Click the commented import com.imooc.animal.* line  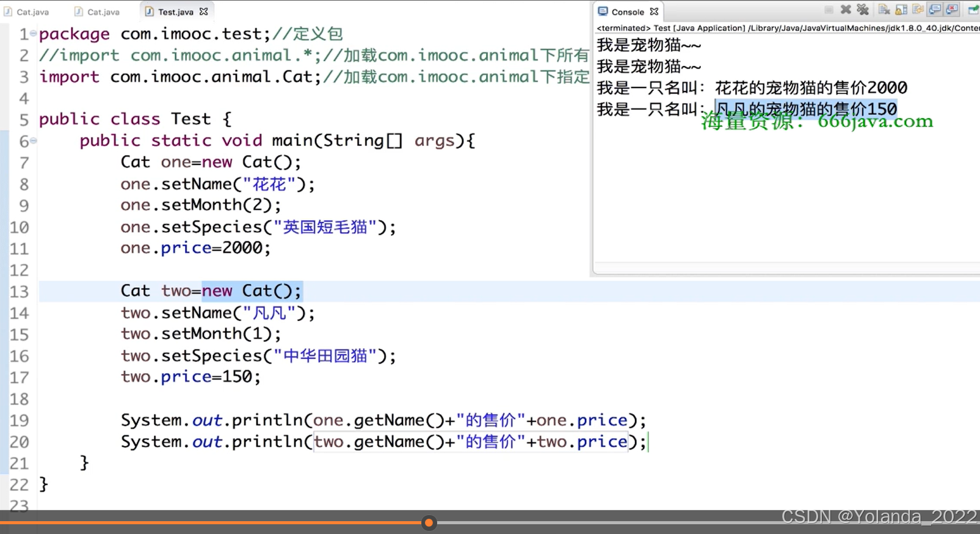coord(314,55)
